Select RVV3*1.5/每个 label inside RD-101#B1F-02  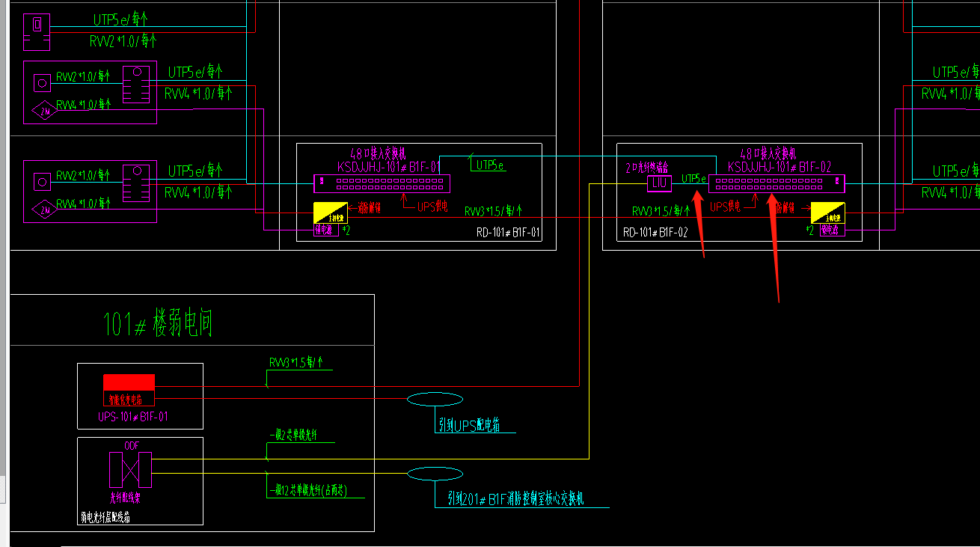point(661,211)
